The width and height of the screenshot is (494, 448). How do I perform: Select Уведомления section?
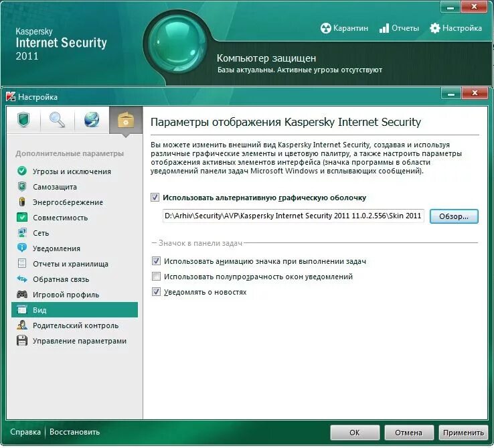click(x=75, y=248)
